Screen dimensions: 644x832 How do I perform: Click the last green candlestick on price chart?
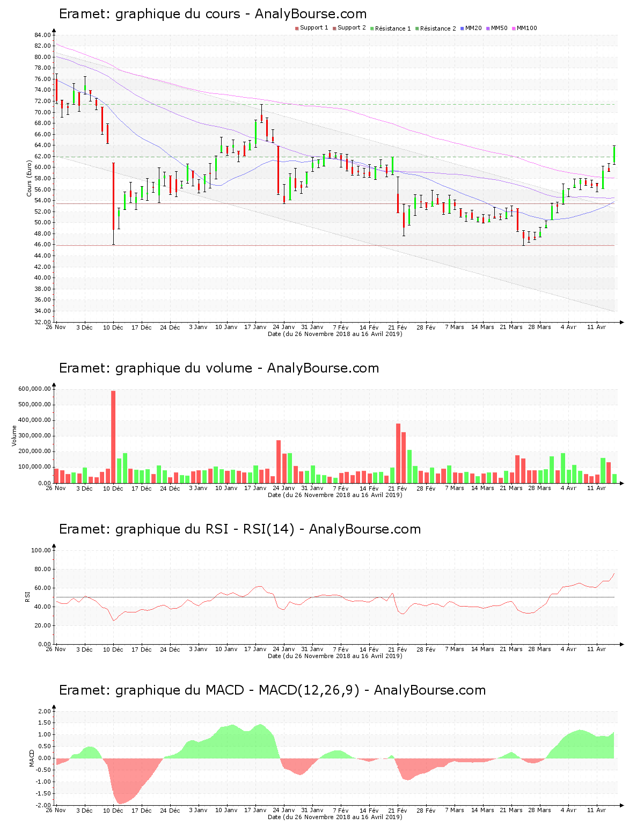pos(614,155)
